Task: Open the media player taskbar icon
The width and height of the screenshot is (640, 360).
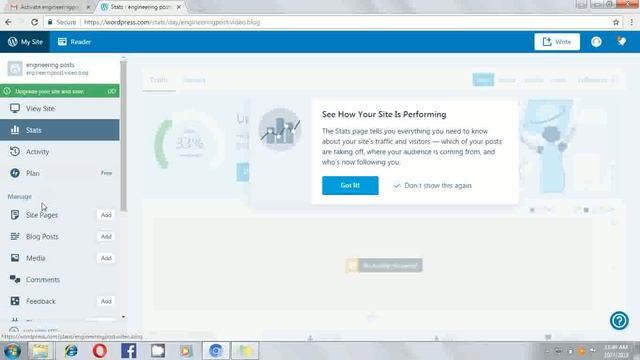Action: point(187,351)
